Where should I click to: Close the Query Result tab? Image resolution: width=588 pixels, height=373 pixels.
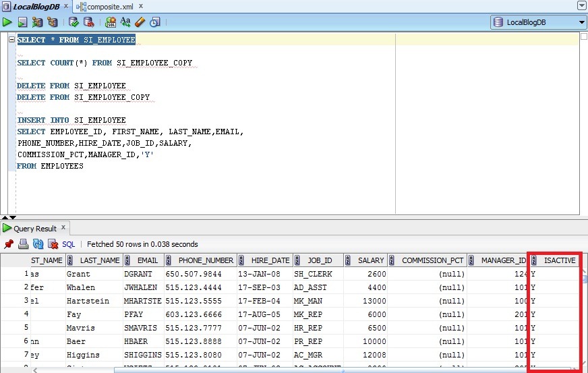pos(63,228)
